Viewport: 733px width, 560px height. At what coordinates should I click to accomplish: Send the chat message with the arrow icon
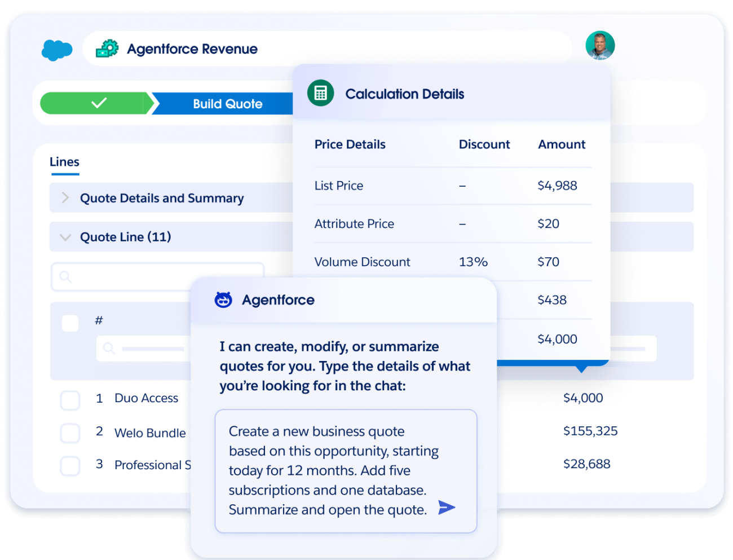click(x=447, y=507)
